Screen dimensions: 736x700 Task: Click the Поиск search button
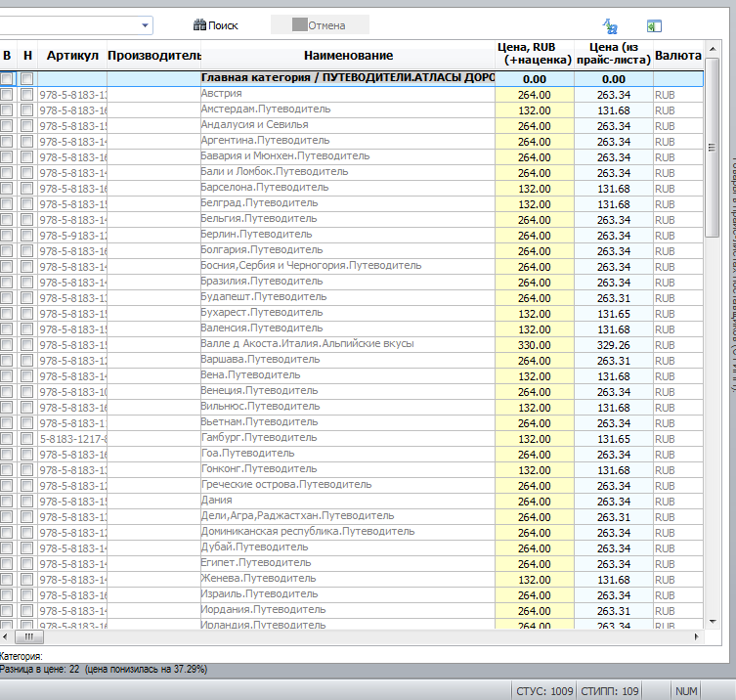point(216,25)
